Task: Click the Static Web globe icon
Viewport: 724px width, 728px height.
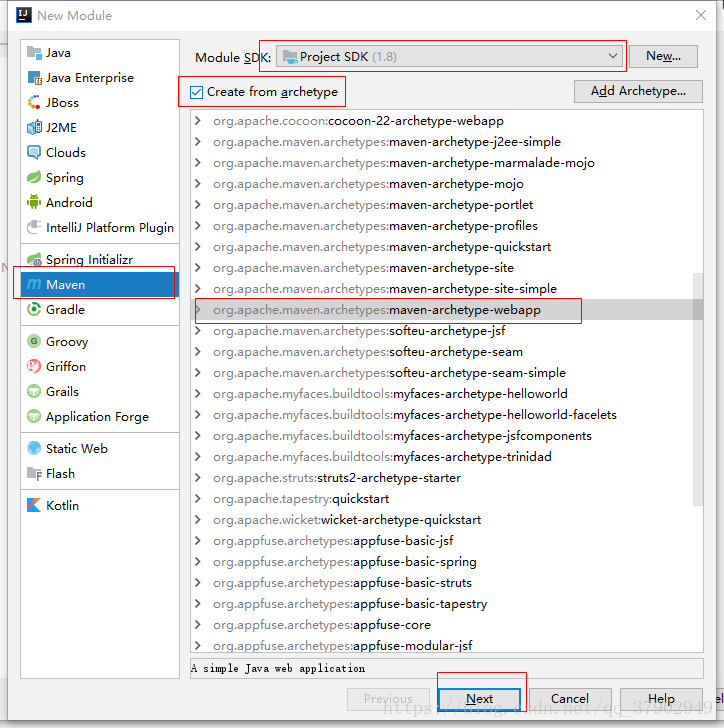Action: (x=34, y=448)
